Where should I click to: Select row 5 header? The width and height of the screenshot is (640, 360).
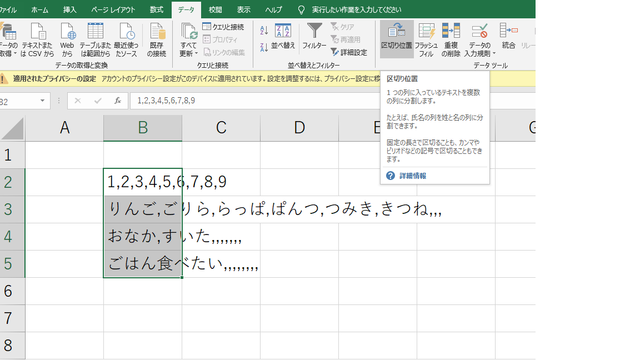pos(12,264)
